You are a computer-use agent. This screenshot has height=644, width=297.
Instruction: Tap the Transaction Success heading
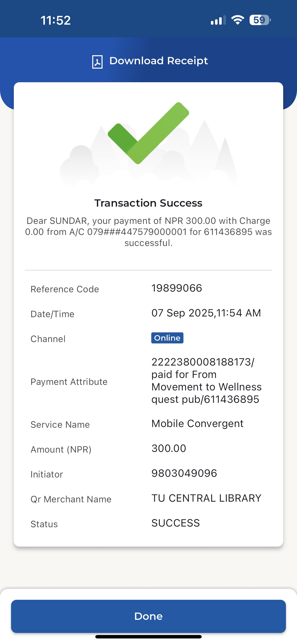pyautogui.click(x=148, y=203)
